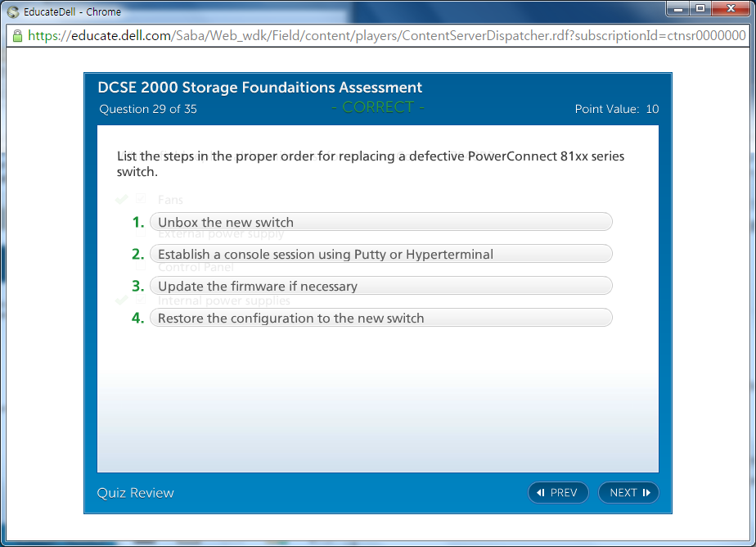Viewport: 756px width, 547px height.
Task: Select step 'Unbox the new switch'
Action: [380, 222]
